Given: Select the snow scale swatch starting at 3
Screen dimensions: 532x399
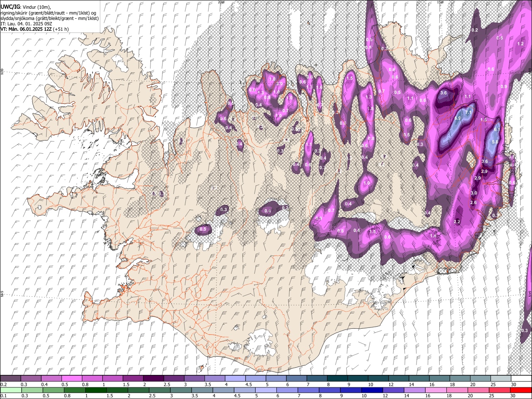Looking at the screenshot, I should click(194, 379).
